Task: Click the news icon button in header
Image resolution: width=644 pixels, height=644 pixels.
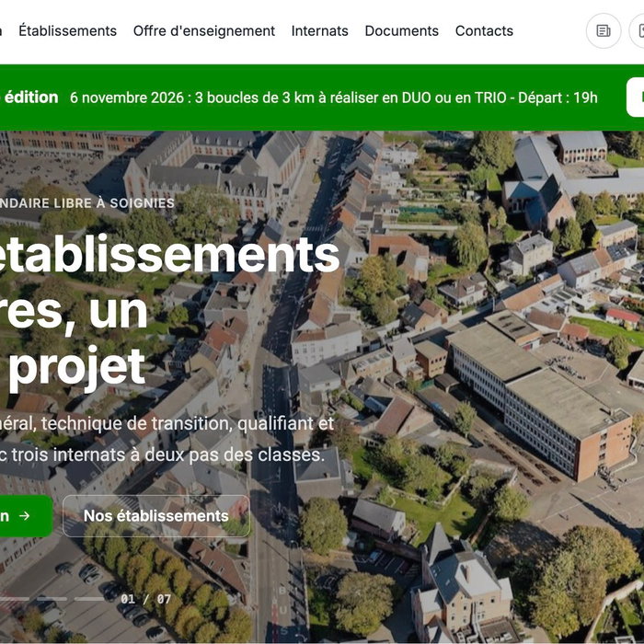Action: [x=604, y=30]
